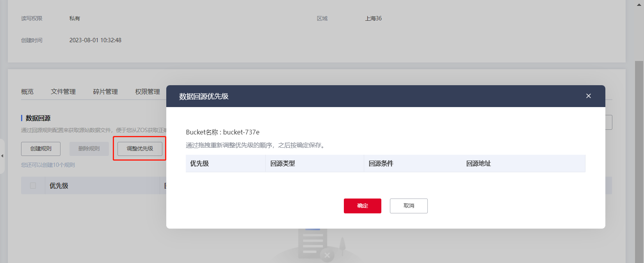Click the 取消 button in dialog
The height and width of the screenshot is (263, 644).
(x=409, y=206)
